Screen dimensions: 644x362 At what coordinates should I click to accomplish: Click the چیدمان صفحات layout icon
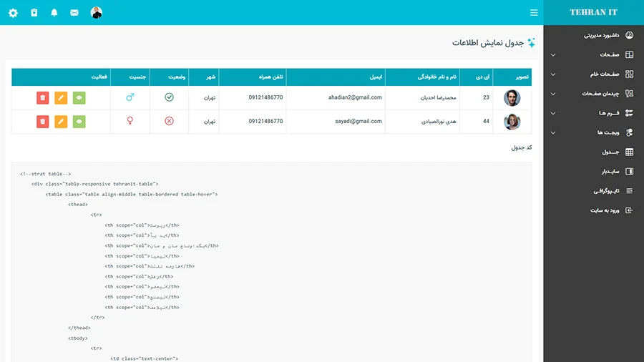pyautogui.click(x=629, y=94)
